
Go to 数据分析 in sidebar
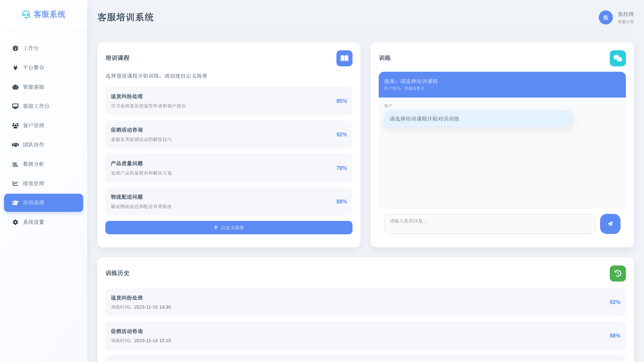[x=34, y=164]
